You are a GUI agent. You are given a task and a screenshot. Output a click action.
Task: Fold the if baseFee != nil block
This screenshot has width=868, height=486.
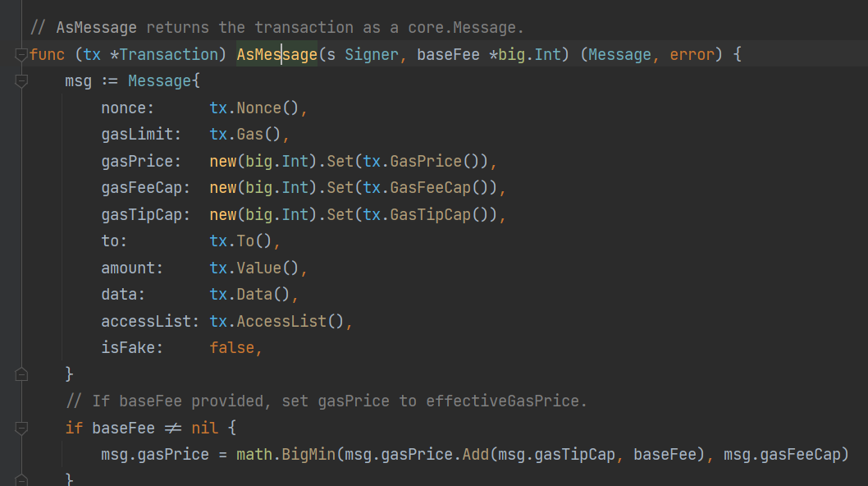point(21,428)
